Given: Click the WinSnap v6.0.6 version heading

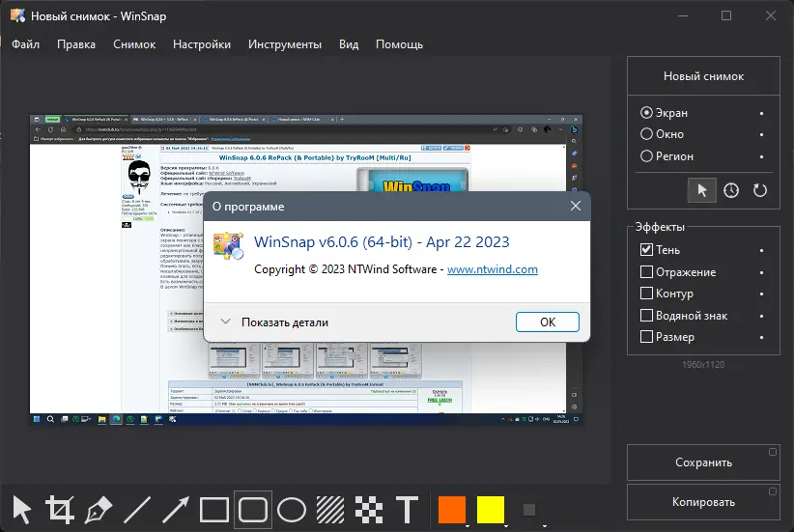Looking at the screenshot, I should pos(382,242).
